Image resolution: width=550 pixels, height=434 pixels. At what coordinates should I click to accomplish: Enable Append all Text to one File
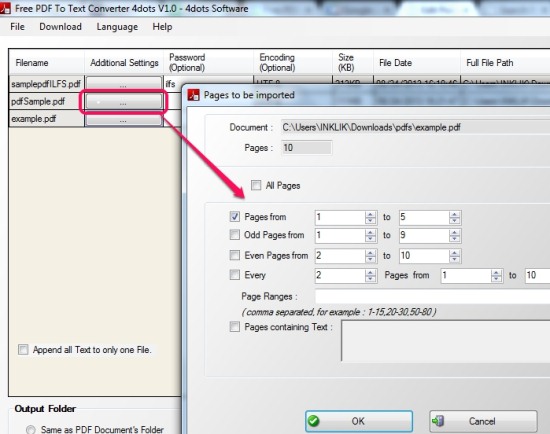pos(23,349)
